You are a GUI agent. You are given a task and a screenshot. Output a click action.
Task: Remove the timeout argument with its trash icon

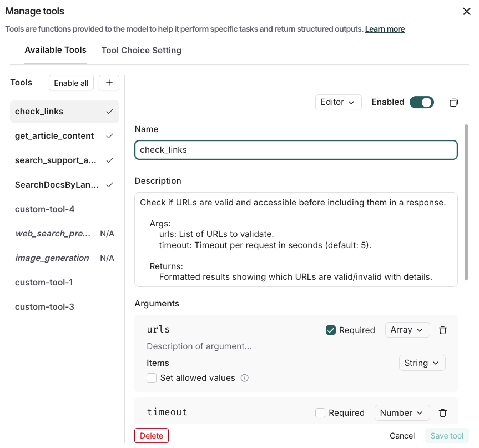coord(442,412)
